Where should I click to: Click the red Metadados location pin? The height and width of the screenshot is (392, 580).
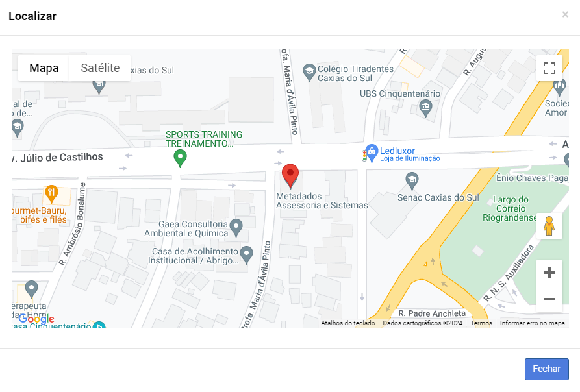click(x=290, y=176)
